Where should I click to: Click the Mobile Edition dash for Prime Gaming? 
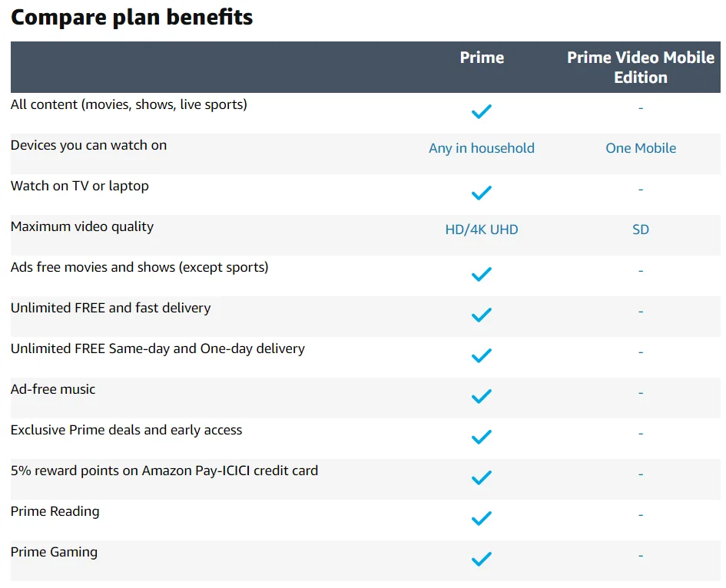[641, 555]
